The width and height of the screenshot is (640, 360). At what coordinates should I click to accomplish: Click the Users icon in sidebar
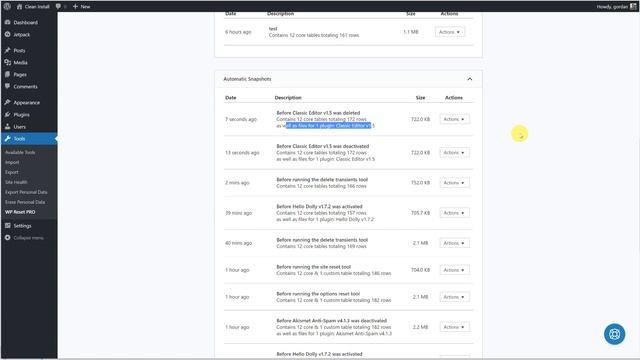tap(7, 127)
